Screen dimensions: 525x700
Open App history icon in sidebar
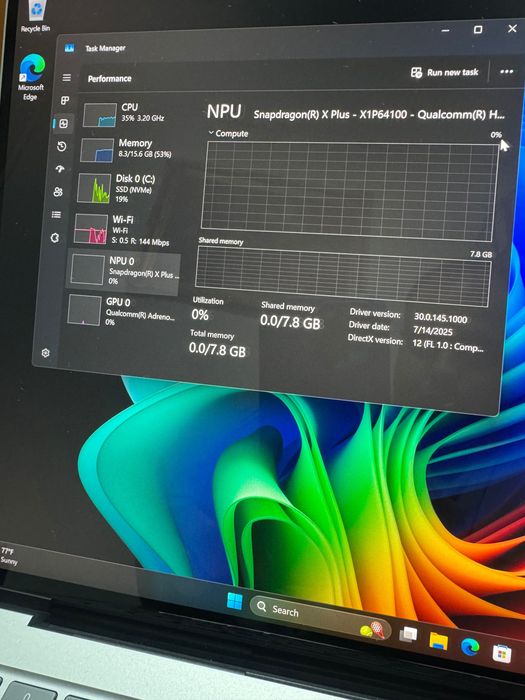point(62,146)
